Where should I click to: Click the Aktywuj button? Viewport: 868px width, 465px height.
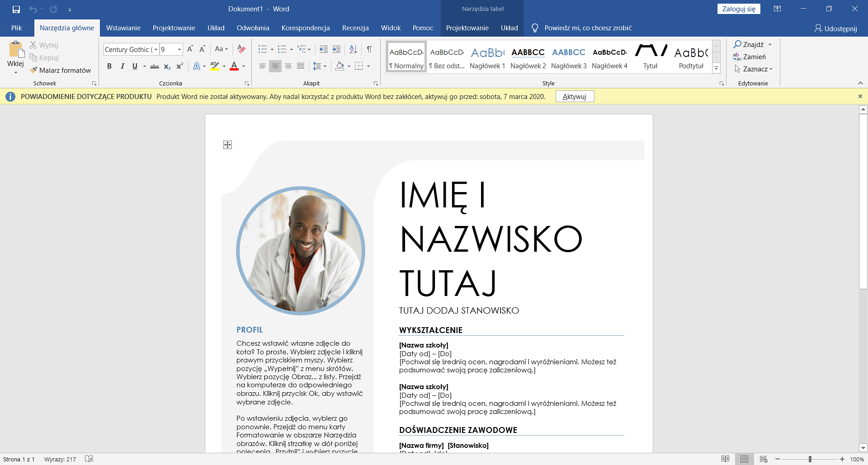tap(575, 96)
